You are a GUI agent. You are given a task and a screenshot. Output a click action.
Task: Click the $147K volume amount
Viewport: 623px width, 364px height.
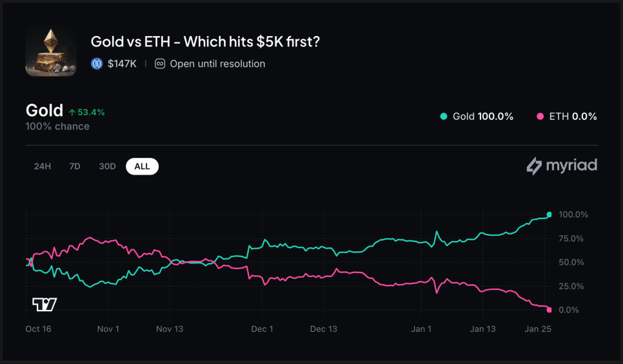[122, 64]
